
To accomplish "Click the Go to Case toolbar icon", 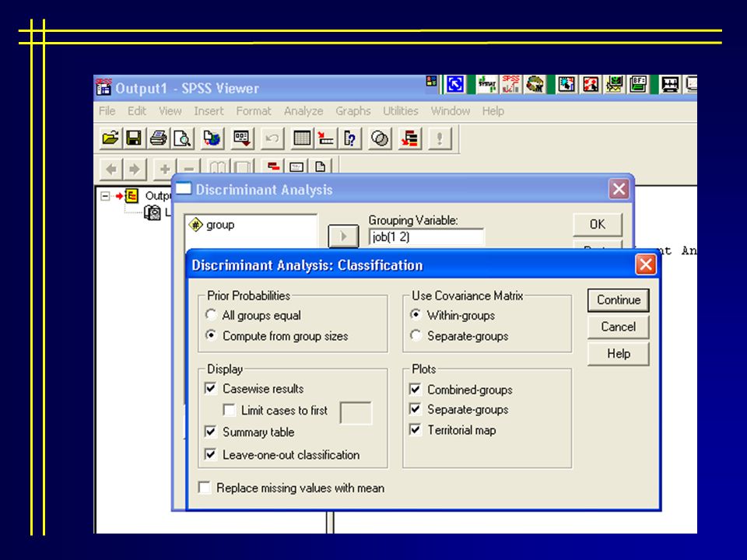I will tap(326, 138).
